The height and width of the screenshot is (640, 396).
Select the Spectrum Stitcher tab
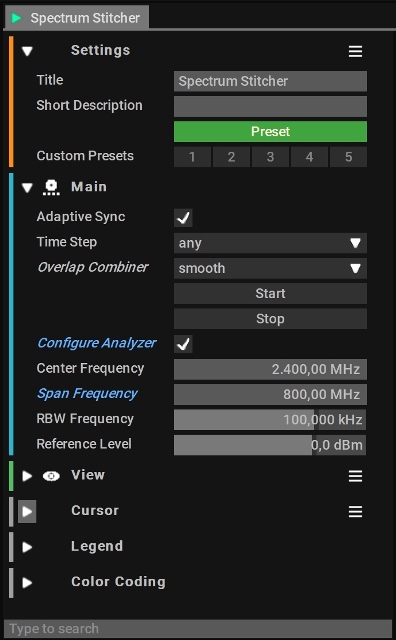click(x=77, y=18)
